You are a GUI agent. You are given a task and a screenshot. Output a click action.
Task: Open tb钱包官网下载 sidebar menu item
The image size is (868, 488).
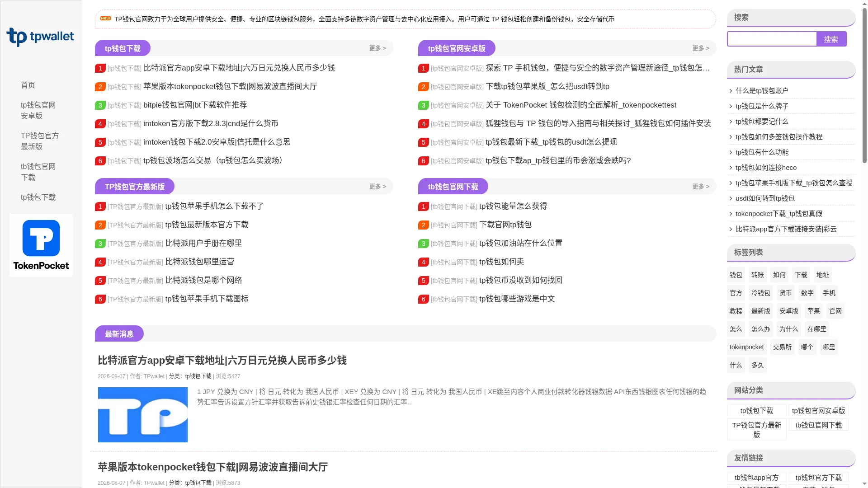[x=38, y=172]
